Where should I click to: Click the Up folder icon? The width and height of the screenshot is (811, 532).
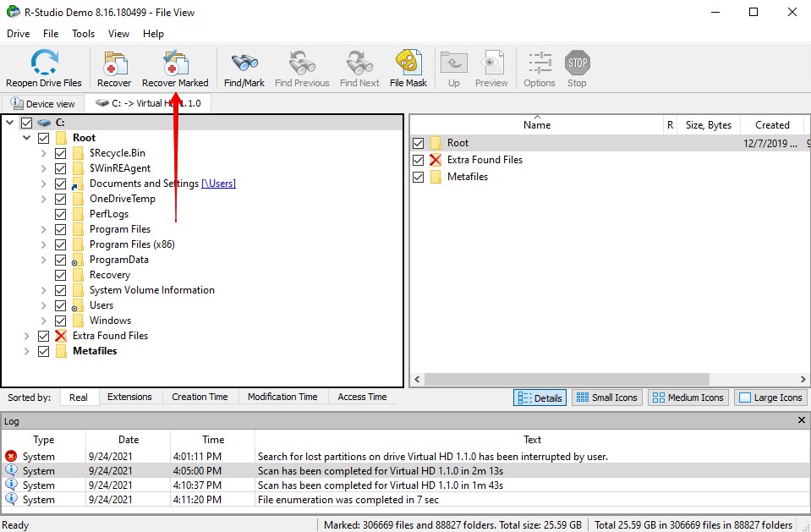[453, 63]
